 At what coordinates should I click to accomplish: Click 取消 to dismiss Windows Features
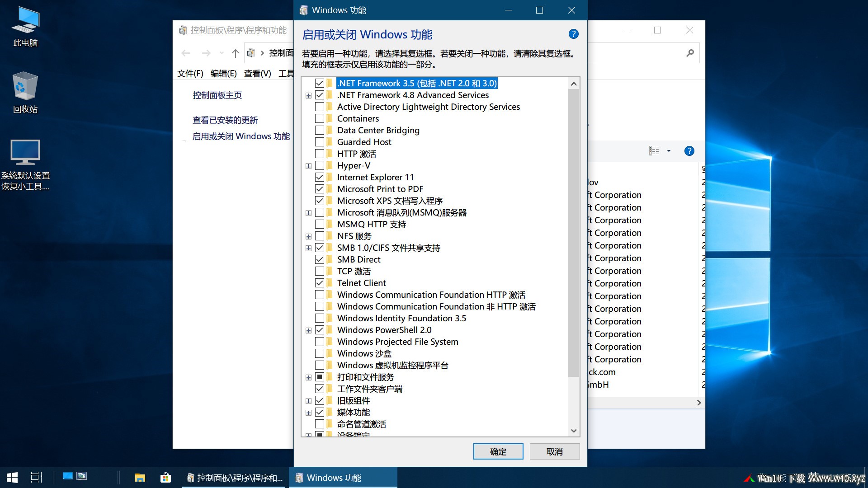click(555, 451)
